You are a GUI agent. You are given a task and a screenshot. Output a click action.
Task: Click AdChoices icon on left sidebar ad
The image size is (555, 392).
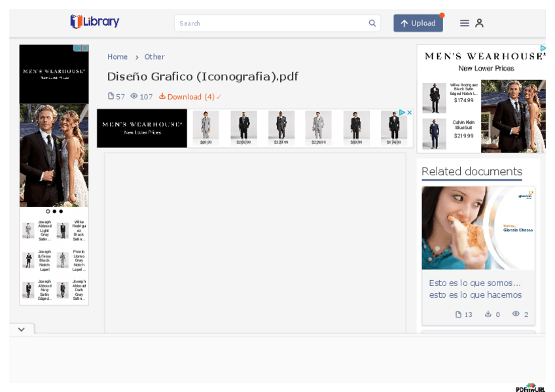coord(77,48)
